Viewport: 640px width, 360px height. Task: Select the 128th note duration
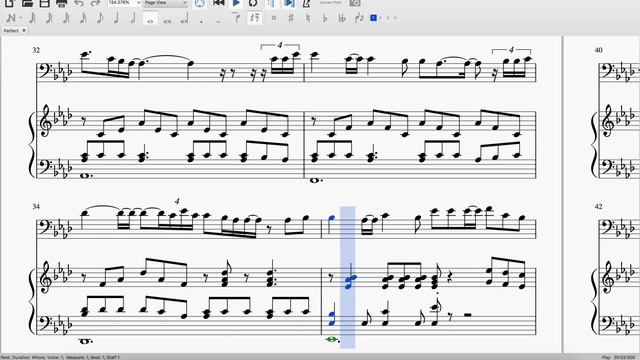pyautogui.click(x=33, y=18)
